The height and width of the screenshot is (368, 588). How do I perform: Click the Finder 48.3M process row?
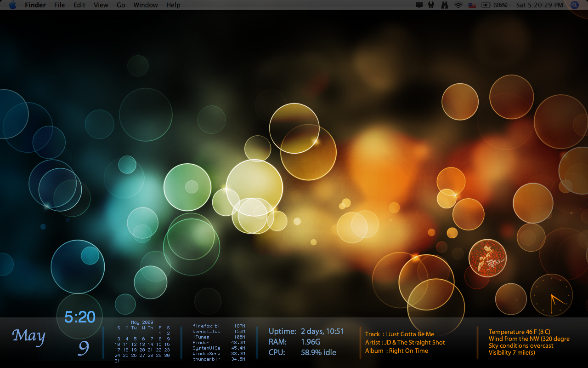coord(219,343)
